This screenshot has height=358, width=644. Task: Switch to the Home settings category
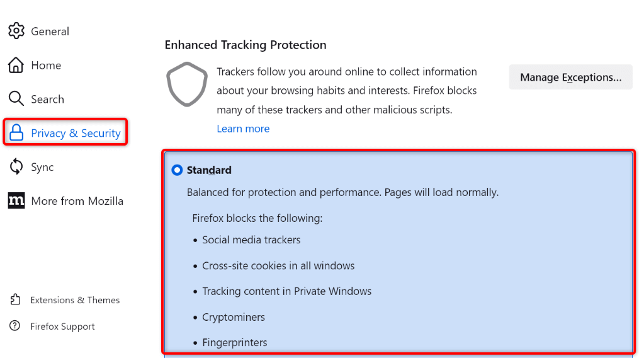coord(46,66)
